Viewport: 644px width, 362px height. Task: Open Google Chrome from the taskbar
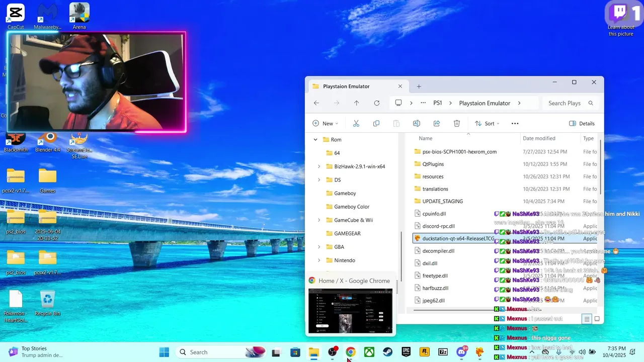[351, 352]
